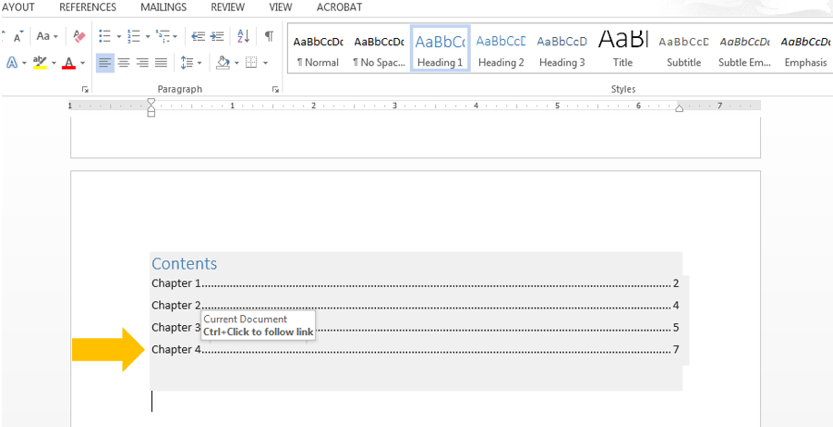Open the Borders dropdown arrow
The width and height of the screenshot is (833, 427).
tap(265, 63)
